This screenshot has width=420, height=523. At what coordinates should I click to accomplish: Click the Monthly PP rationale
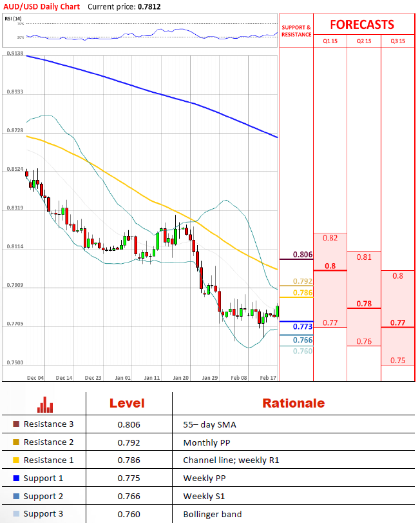click(207, 442)
